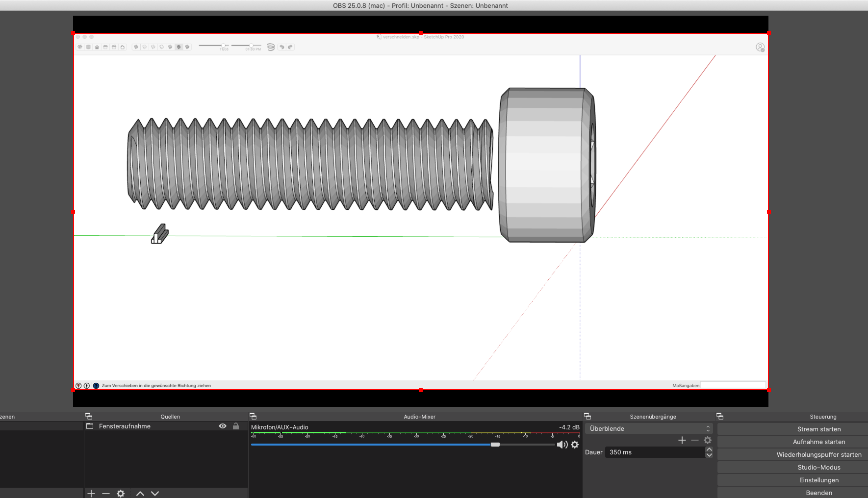
Task: Increase Dauer value with up stepper
Action: click(709, 449)
